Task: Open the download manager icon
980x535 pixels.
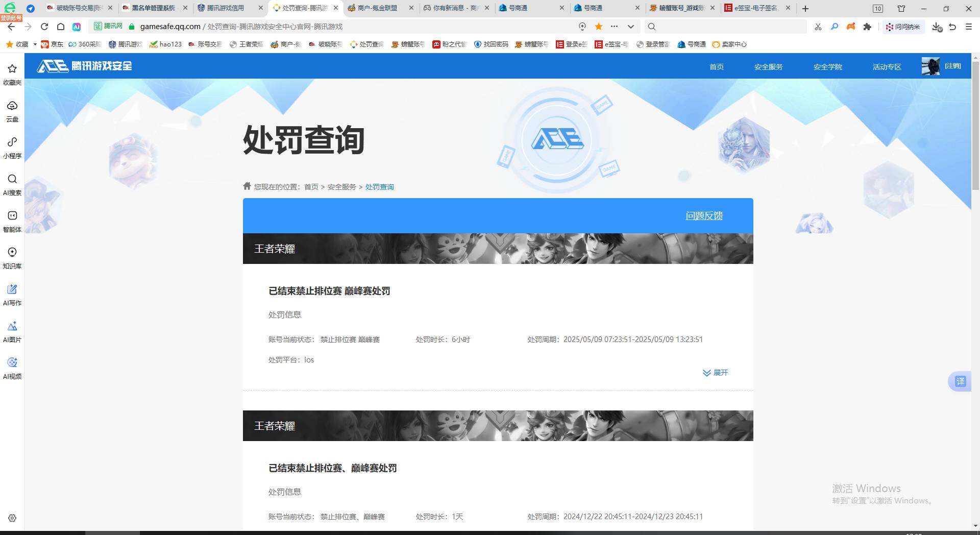Action: coord(937,28)
